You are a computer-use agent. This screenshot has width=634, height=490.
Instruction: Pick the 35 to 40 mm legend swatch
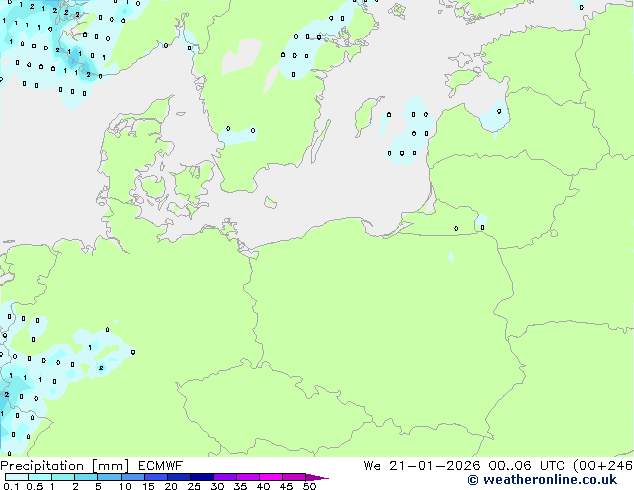pyautogui.click(x=247, y=477)
